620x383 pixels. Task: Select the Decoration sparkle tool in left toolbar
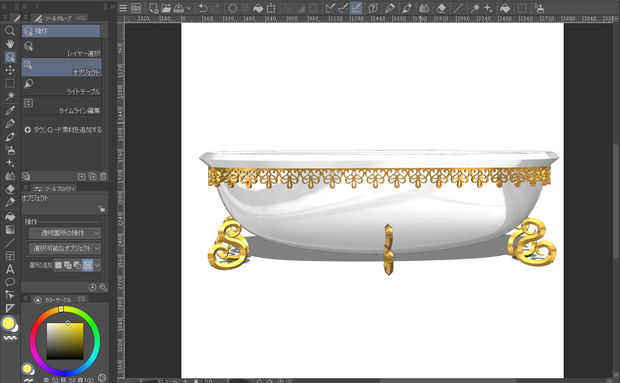(x=10, y=163)
